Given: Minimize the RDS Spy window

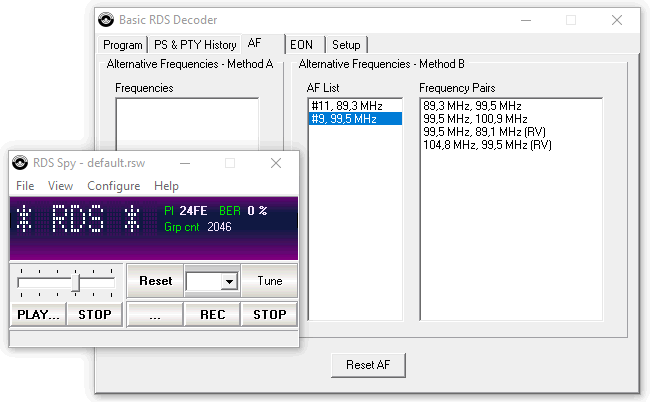Looking at the screenshot, I should (185, 163).
